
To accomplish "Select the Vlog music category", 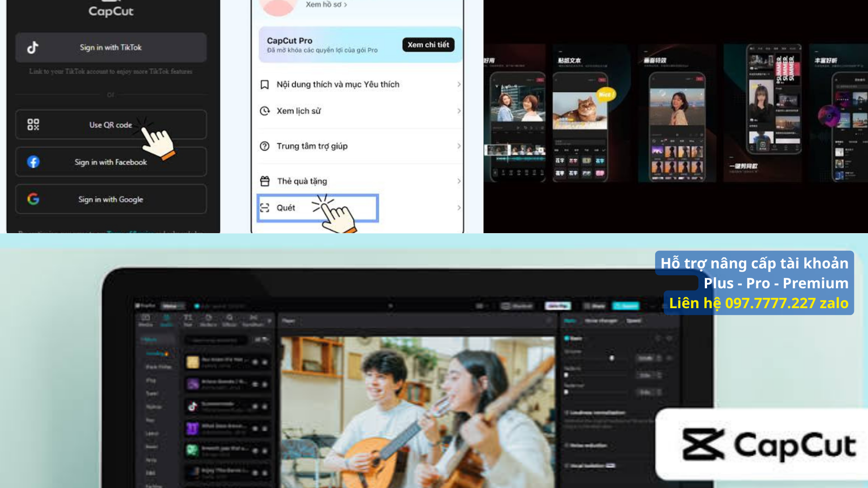I will tap(151, 380).
